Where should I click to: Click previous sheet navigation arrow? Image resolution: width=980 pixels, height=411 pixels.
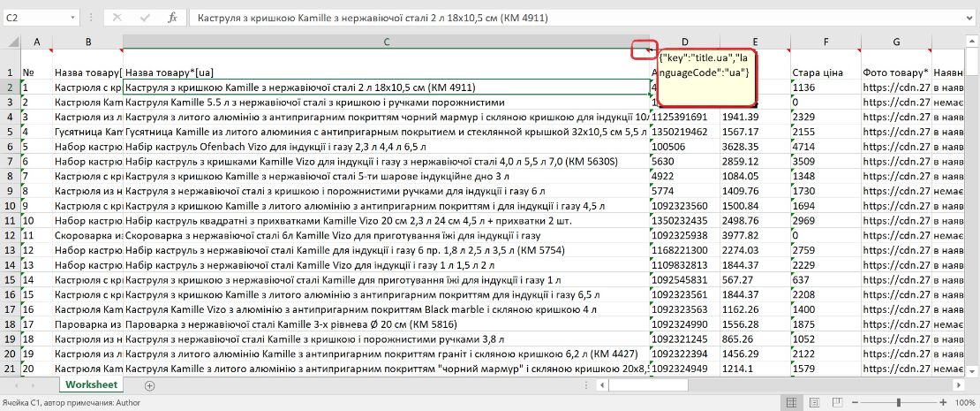point(15,385)
